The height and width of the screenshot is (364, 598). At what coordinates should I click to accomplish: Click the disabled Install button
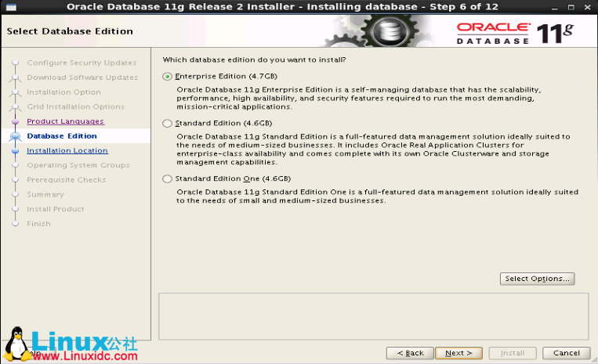click(513, 353)
